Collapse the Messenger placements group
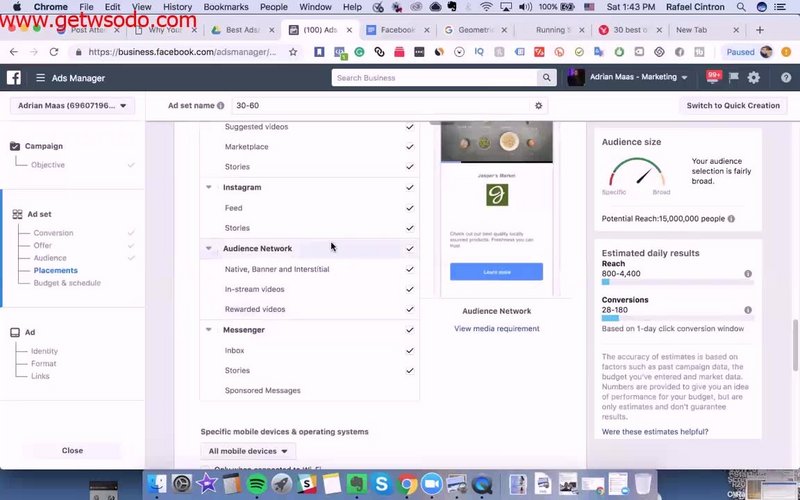The image size is (800, 500). tap(209, 330)
